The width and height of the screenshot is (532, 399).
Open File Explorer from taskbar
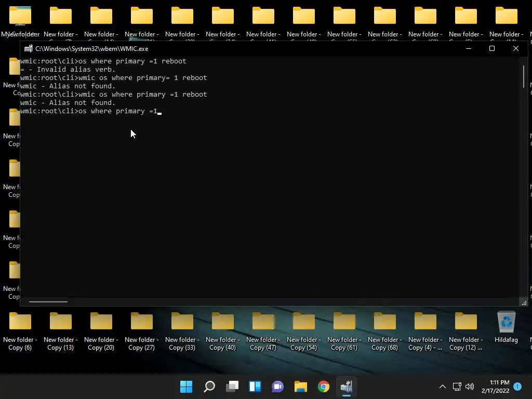[x=301, y=387]
